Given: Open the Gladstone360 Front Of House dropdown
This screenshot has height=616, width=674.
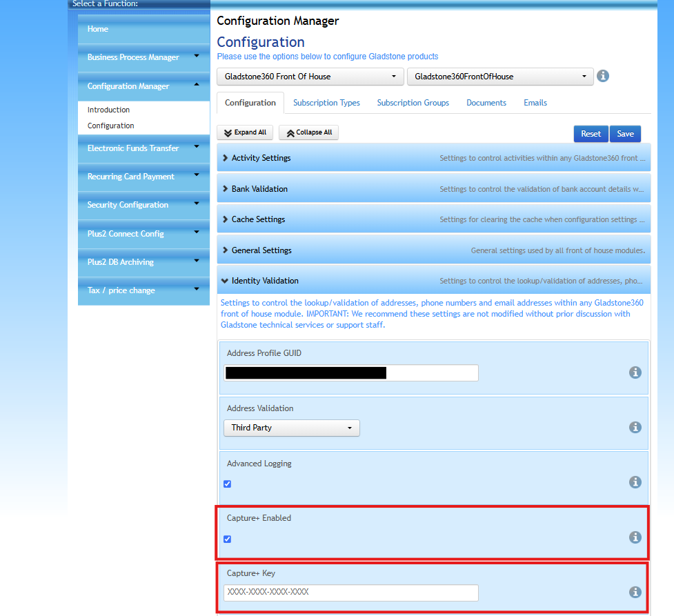Looking at the screenshot, I should (x=310, y=77).
